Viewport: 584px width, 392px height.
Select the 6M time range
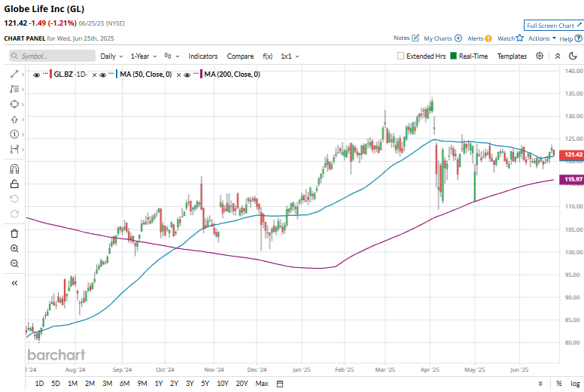125,384
